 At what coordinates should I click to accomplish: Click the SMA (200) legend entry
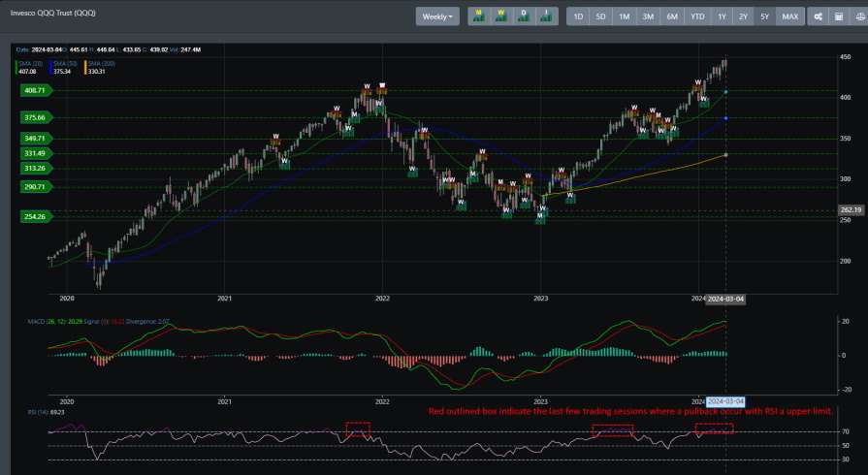100,68
